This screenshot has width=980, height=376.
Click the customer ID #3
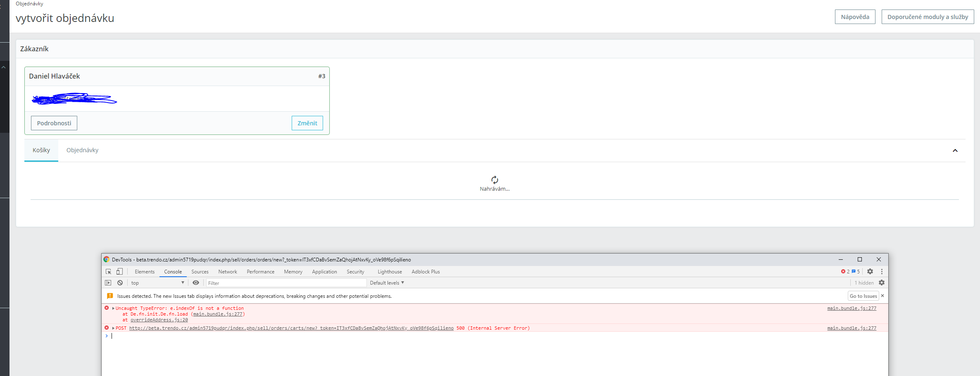322,76
